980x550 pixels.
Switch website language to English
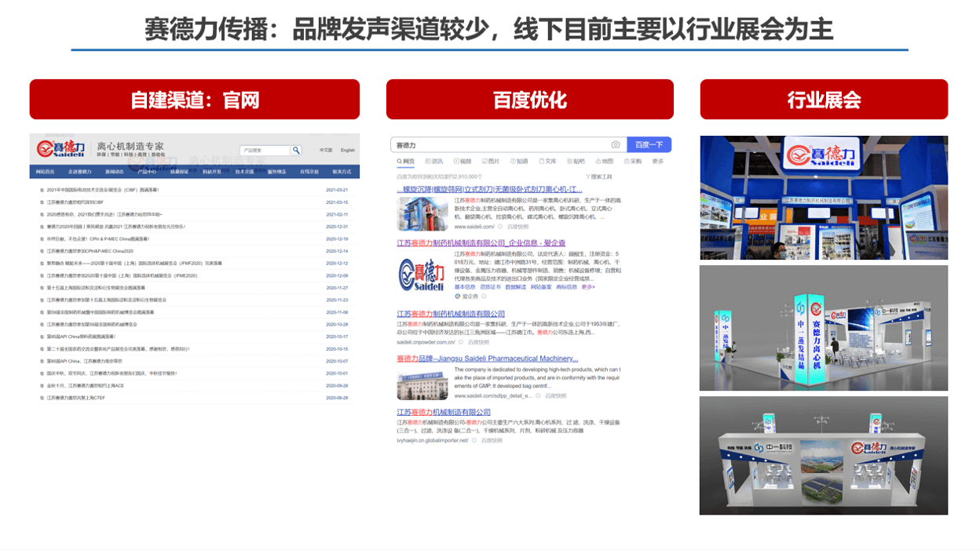(x=347, y=150)
